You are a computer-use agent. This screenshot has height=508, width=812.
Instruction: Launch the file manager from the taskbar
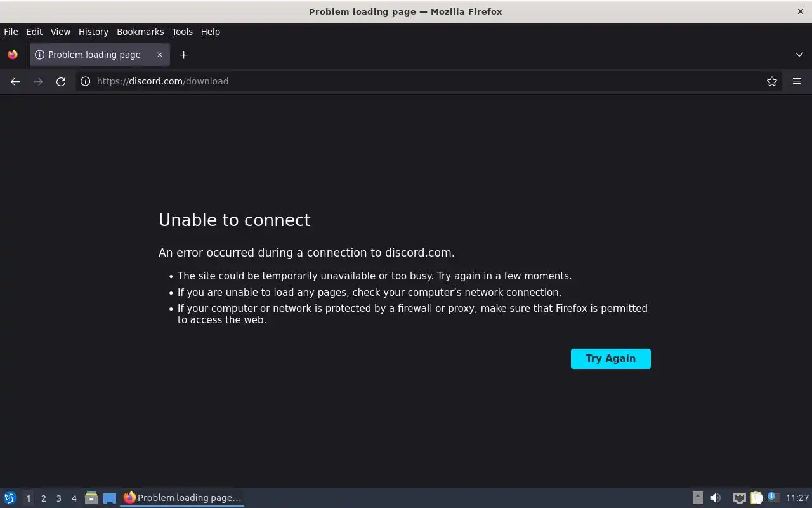coord(91,498)
